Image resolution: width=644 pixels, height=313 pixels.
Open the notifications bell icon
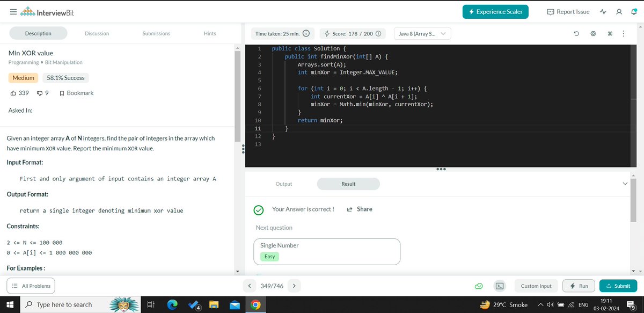pyautogui.click(x=633, y=12)
